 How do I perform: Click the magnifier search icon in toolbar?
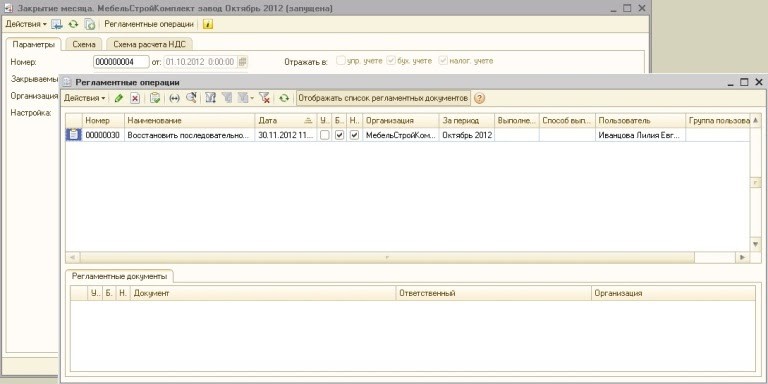191,98
